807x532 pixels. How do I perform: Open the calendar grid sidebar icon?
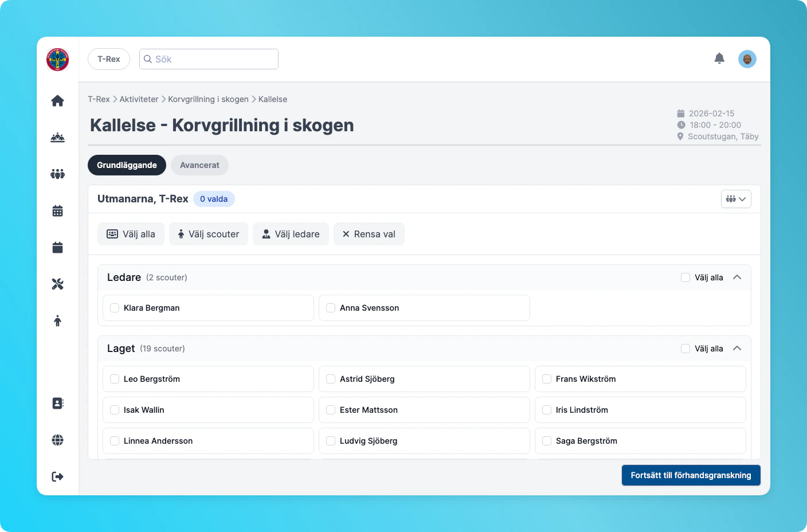point(57,210)
